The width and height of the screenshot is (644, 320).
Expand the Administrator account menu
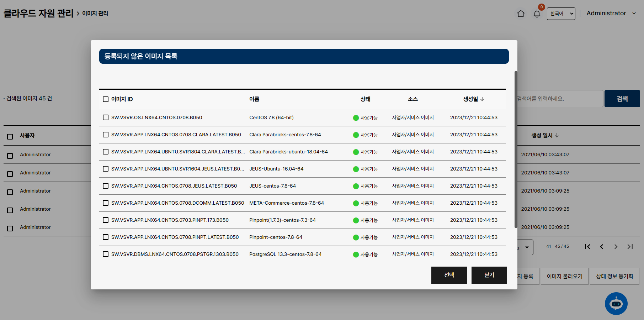click(611, 13)
